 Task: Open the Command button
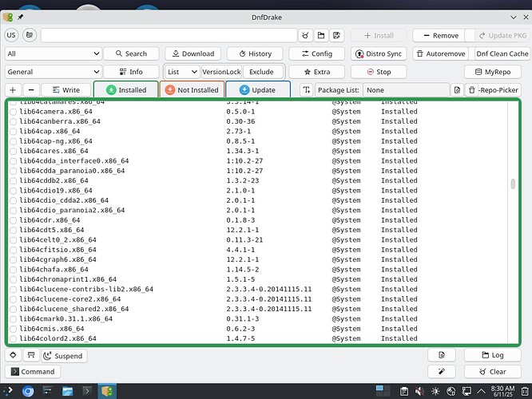[33, 372]
